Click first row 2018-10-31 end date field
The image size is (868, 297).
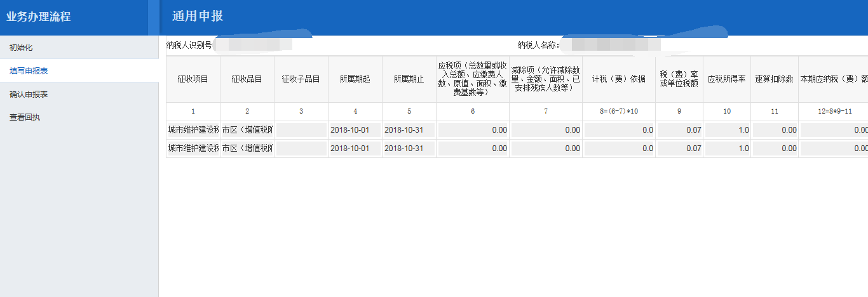click(409, 130)
